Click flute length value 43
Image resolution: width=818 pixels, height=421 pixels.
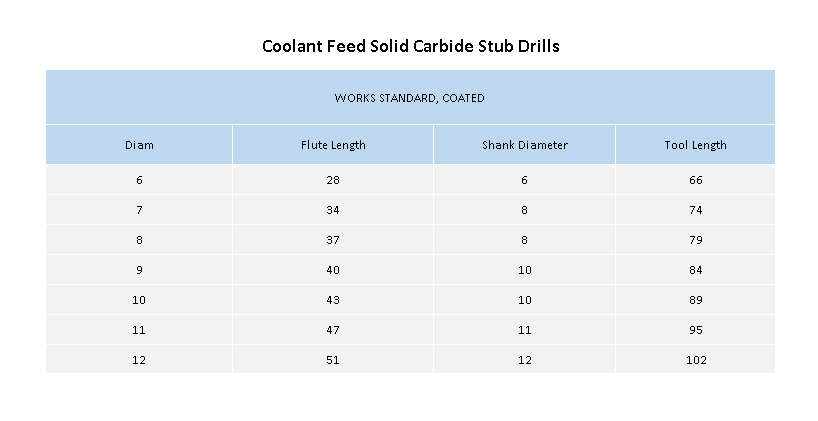pos(333,300)
